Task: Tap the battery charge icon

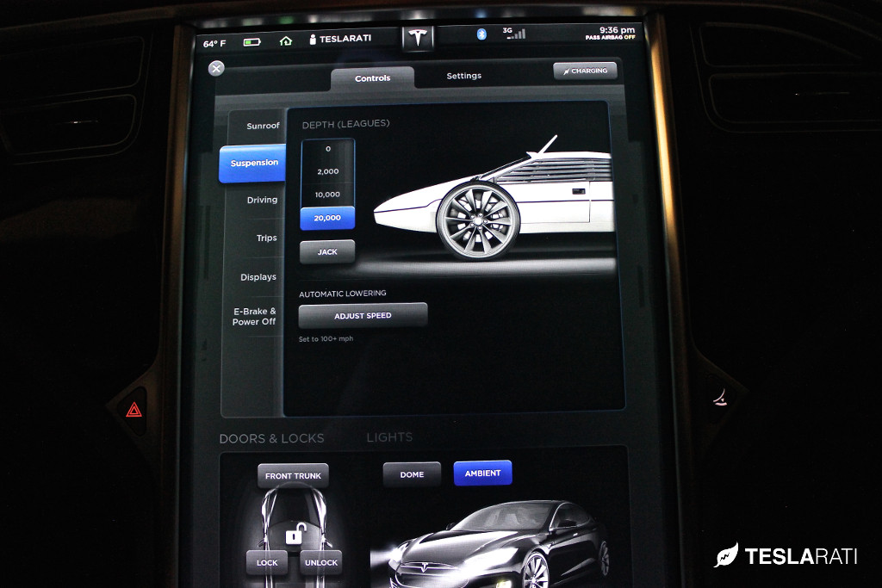Action: [252, 41]
